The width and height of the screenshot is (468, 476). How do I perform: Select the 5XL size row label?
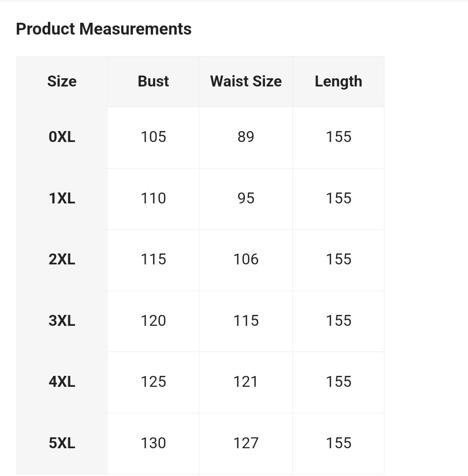point(62,443)
